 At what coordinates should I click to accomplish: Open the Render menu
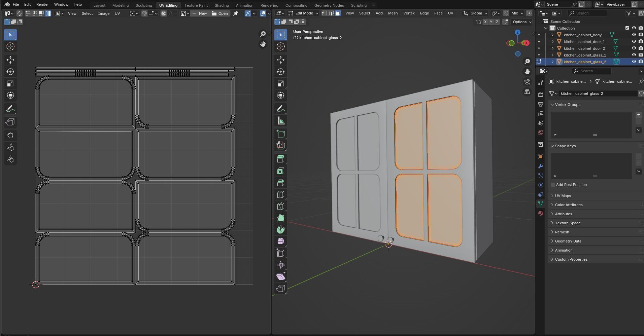coord(42,4)
